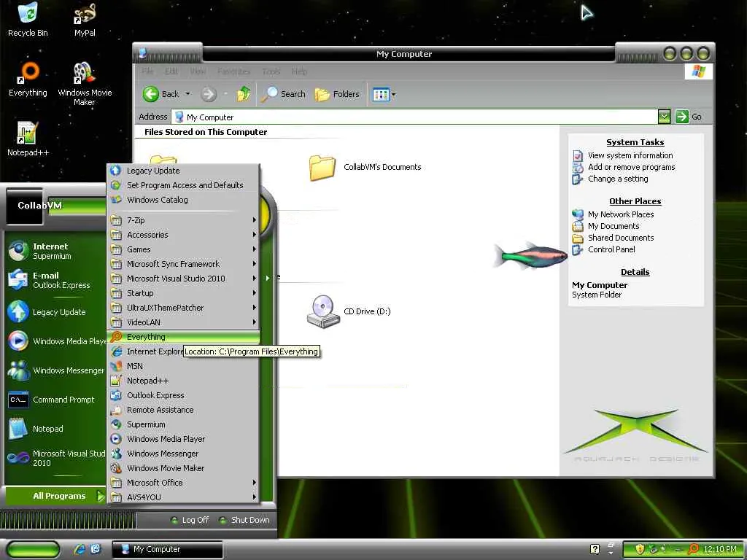Expand the Startup program folder
The image size is (747, 560).
click(183, 293)
